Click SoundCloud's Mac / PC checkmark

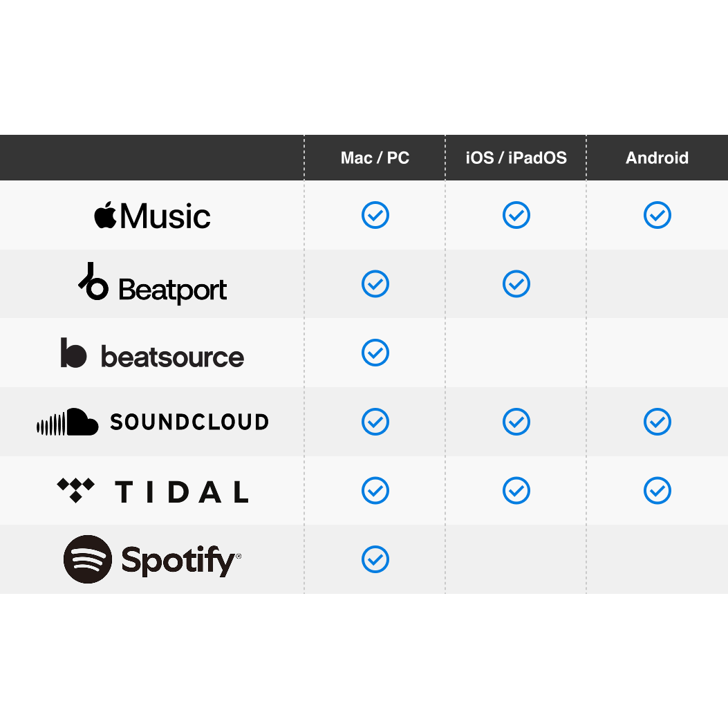tap(375, 422)
